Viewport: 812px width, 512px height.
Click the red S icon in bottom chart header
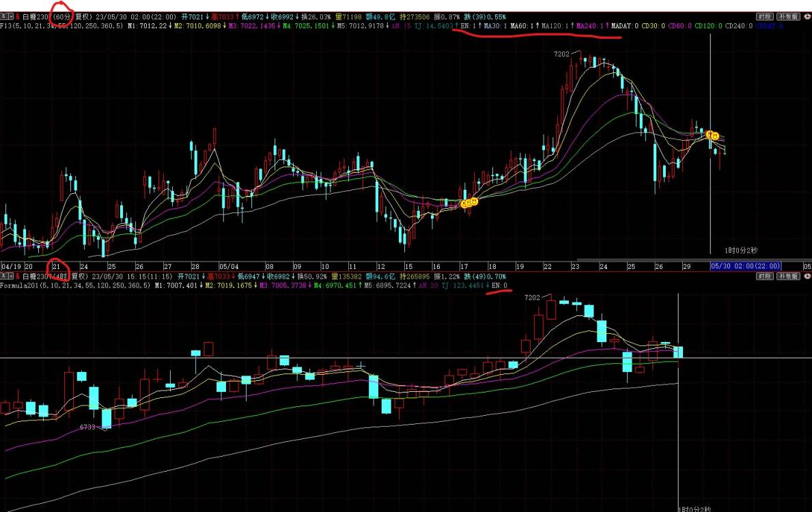(17, 276)
